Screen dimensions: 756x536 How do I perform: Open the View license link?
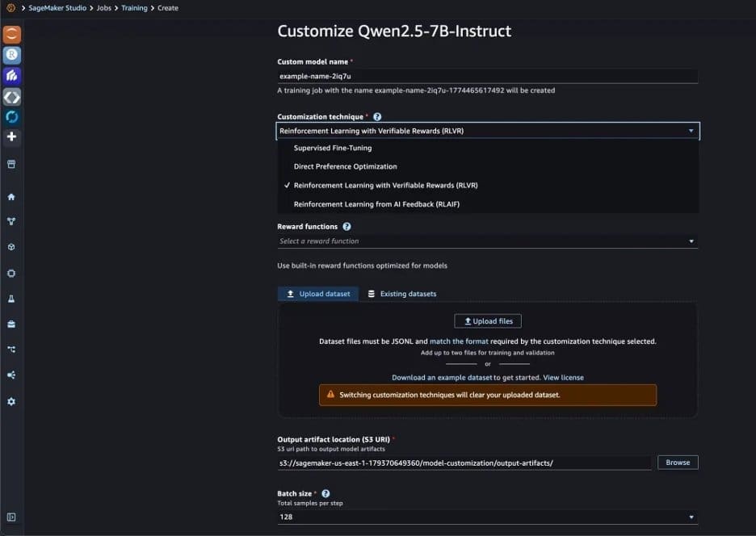point(565,378)
